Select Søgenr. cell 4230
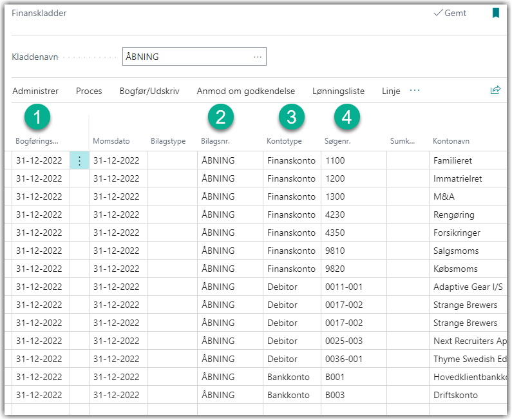 (354, 215)
